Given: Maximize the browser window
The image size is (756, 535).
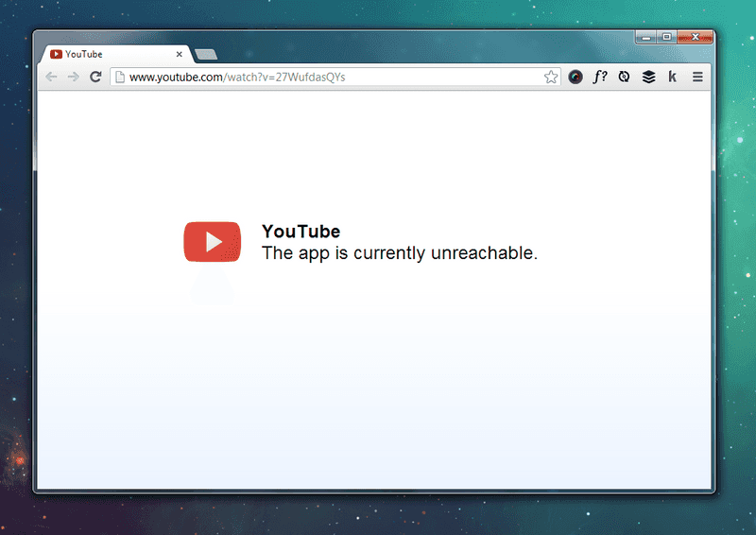Looking at the screenshot, I should [x=667, y=37].
